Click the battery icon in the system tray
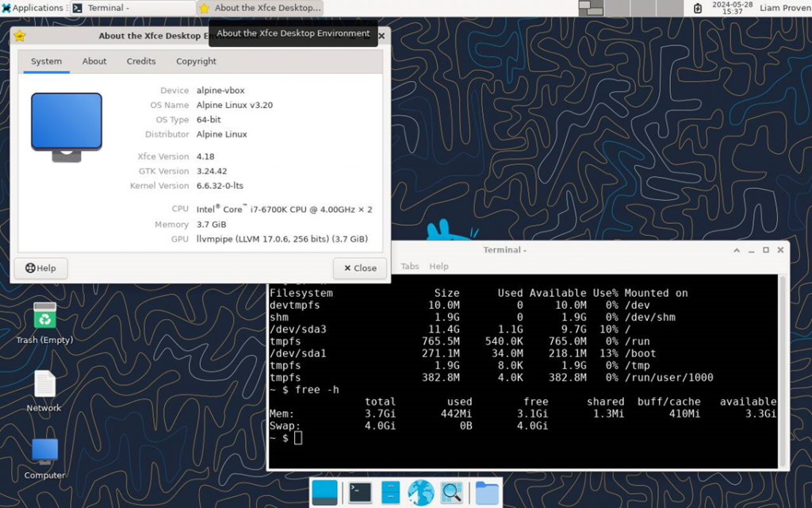812x508 pixels. (x=698, y=7)
